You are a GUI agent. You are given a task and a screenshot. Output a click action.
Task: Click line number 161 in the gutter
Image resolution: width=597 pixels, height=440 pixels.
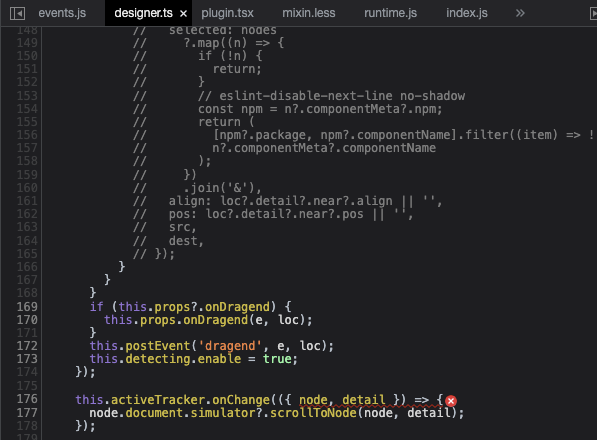27,201
